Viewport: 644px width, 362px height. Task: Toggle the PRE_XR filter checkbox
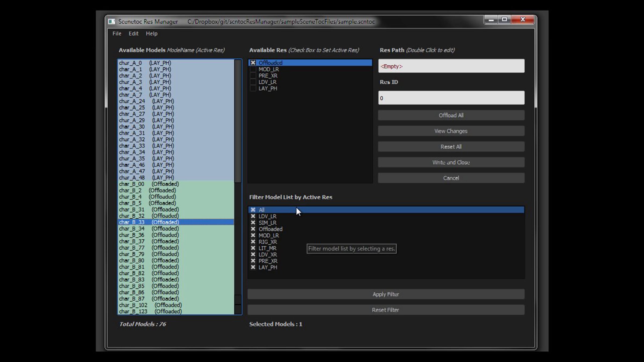[253, 261]
